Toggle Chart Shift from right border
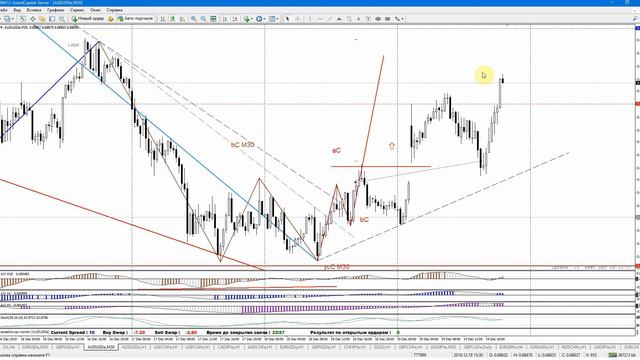Image resolution: width=640 pixels, height=360 pixels. [235, 19]
